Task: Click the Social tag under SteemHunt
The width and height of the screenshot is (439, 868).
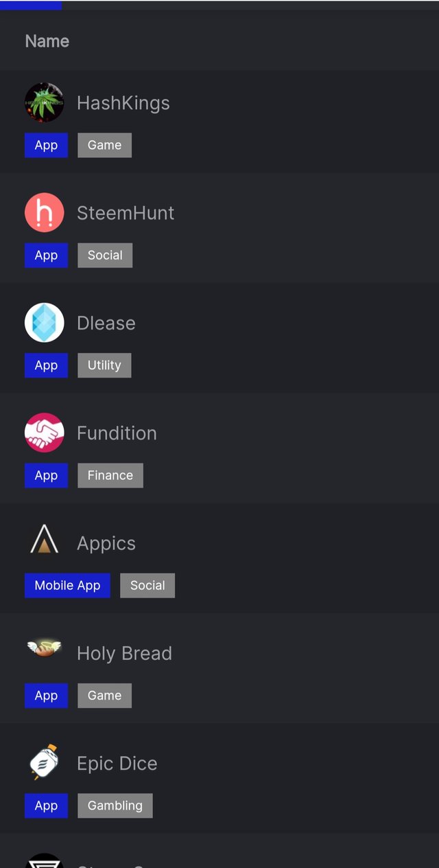Action: coord(105,255)
